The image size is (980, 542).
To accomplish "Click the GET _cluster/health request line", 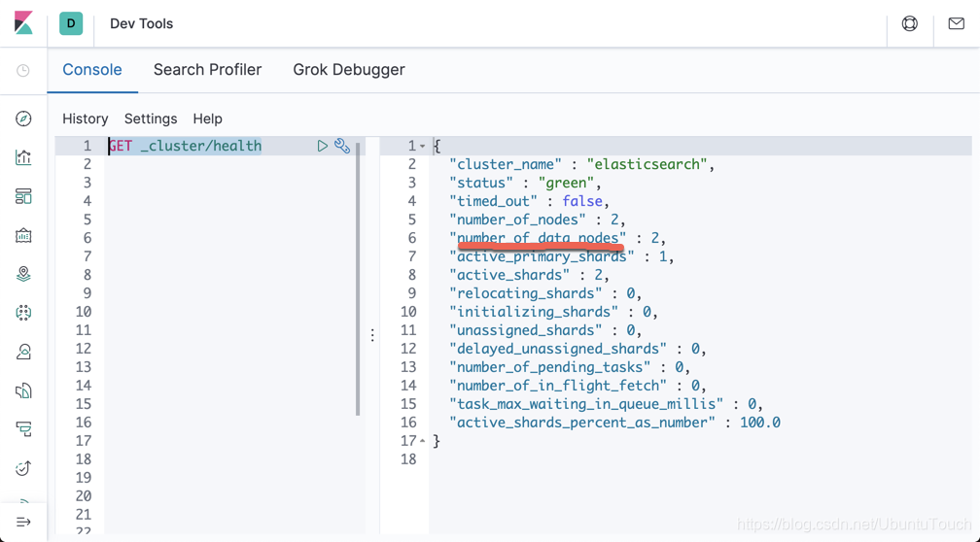I will (x=185, y=146).
